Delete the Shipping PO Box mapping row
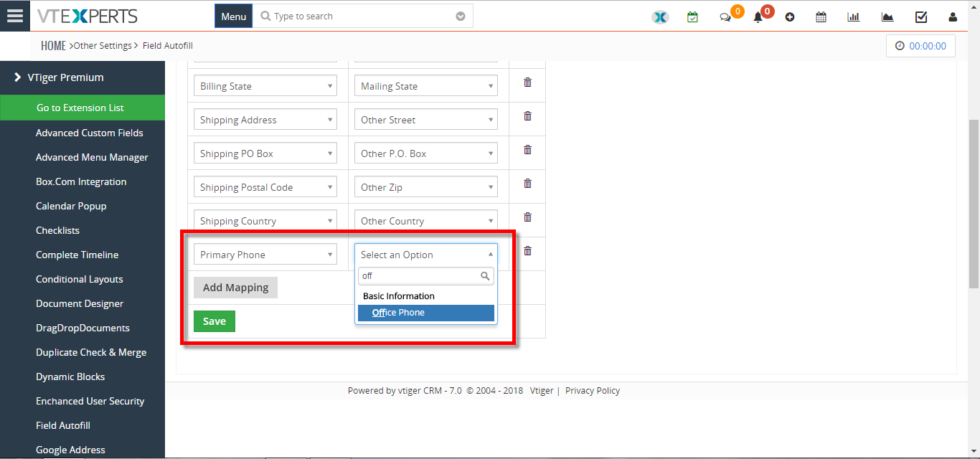 tap(527, 150)
